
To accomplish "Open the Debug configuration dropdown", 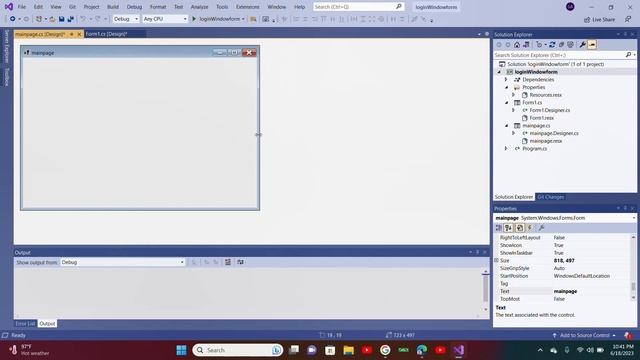I will (x=126, y=19).
